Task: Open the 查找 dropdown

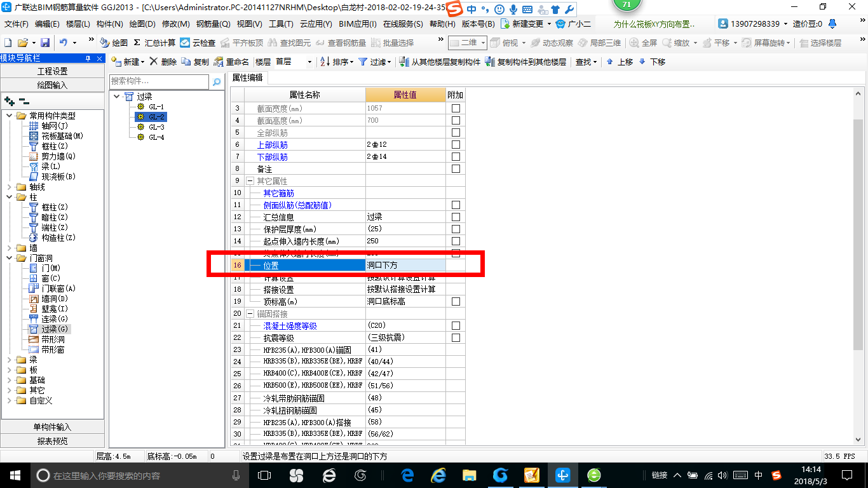Action: click(x=586, y=62)
